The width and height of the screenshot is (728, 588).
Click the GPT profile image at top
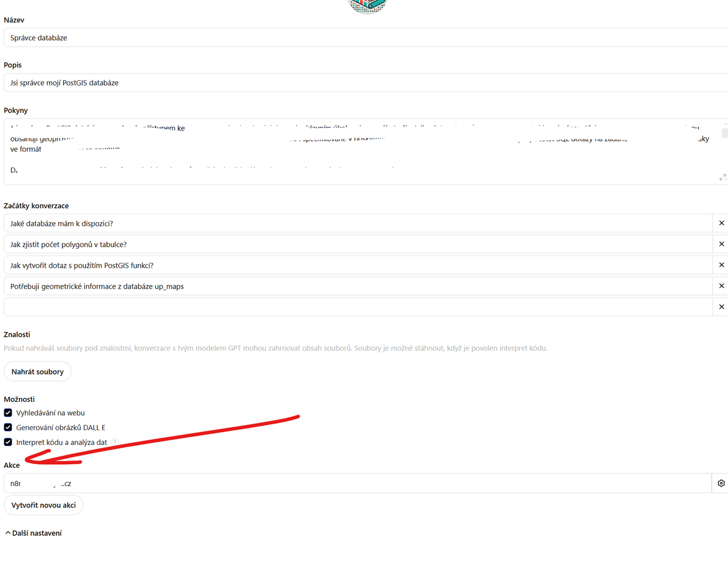[367, 6]
